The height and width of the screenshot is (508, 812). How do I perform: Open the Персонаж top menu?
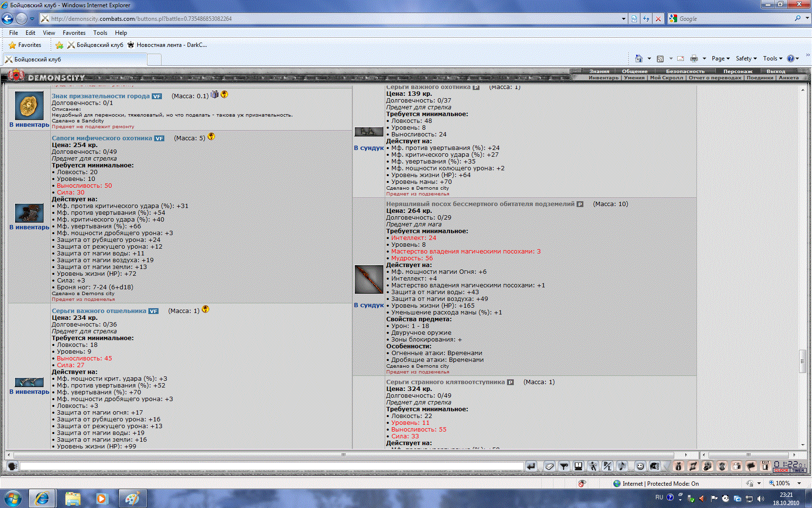click(x=738, y=72)
